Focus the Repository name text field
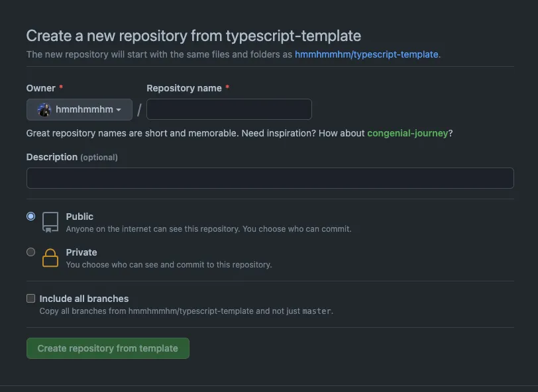Viewport: 538px width, 392px height. [229, 109]
